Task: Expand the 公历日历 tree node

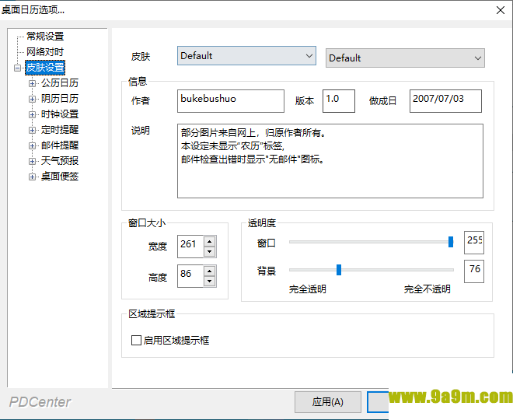Action: pos(32,83)
